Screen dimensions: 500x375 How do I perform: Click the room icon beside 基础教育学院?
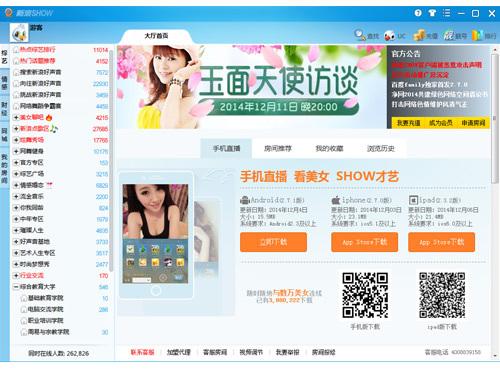tap(24, 298)
